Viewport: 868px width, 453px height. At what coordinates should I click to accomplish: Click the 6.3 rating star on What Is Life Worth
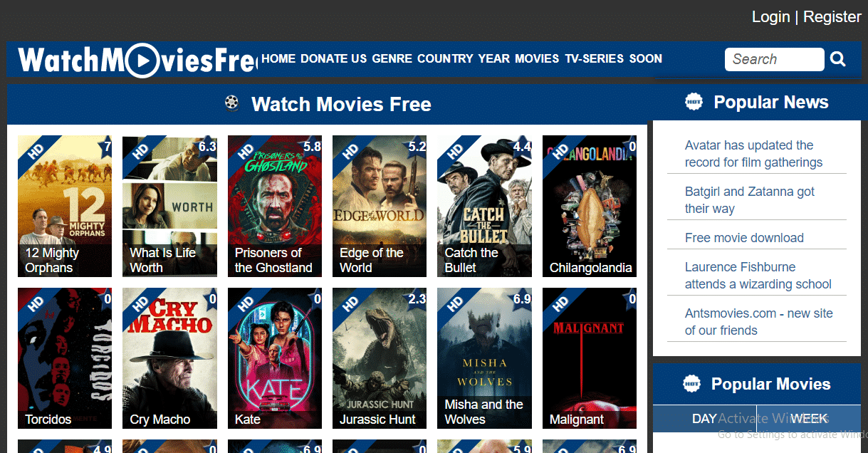click(207, 146)
